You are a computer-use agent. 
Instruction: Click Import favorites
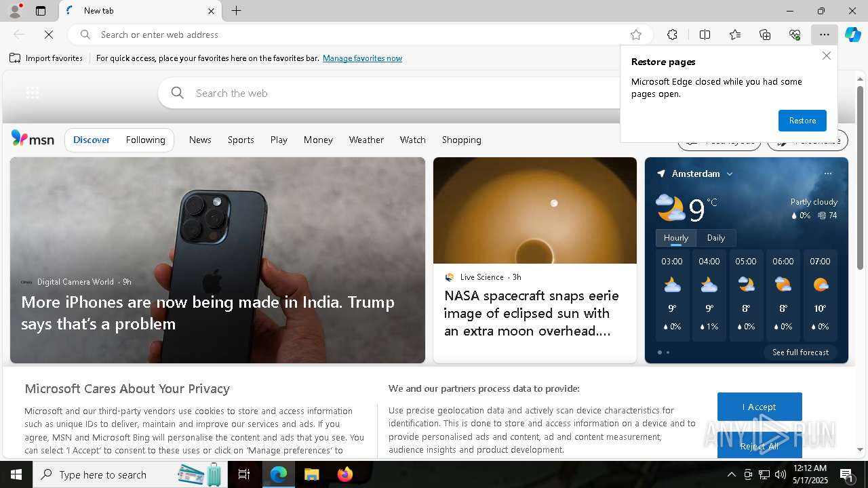[x=46, y=58]
